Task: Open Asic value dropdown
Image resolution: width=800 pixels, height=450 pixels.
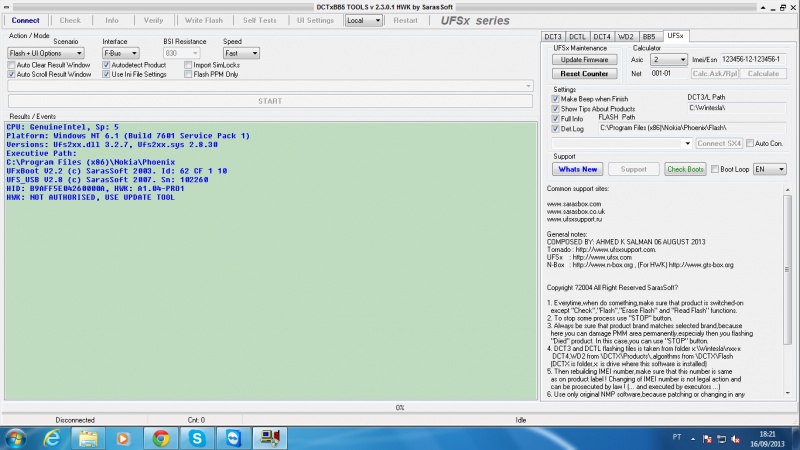Action: [668, 60]
